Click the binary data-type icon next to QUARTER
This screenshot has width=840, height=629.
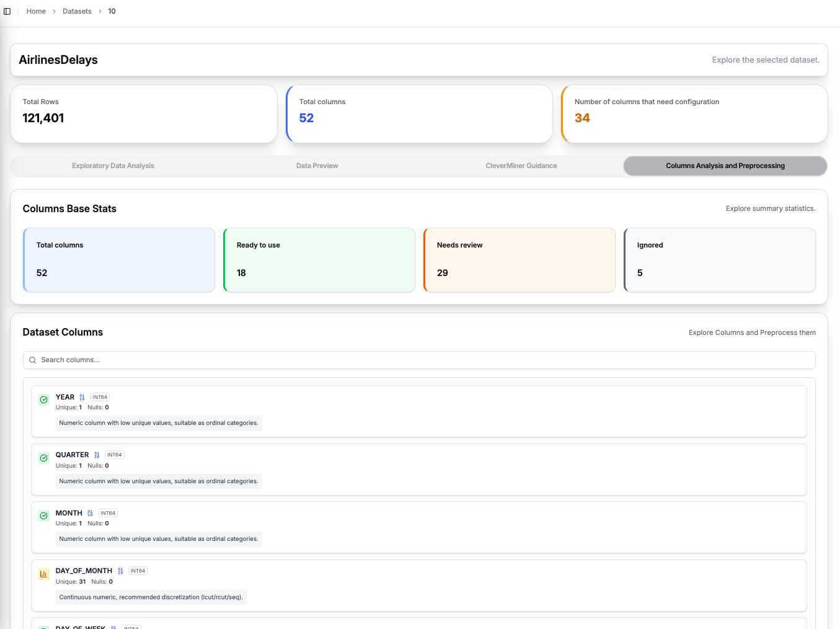[x=95, y=454]
